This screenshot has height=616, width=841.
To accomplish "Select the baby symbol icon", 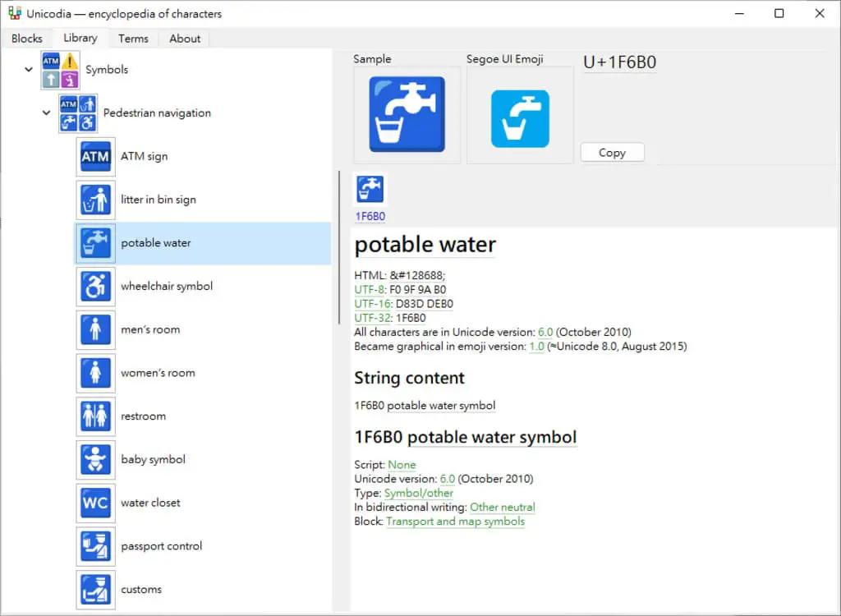I will (95, 460).
